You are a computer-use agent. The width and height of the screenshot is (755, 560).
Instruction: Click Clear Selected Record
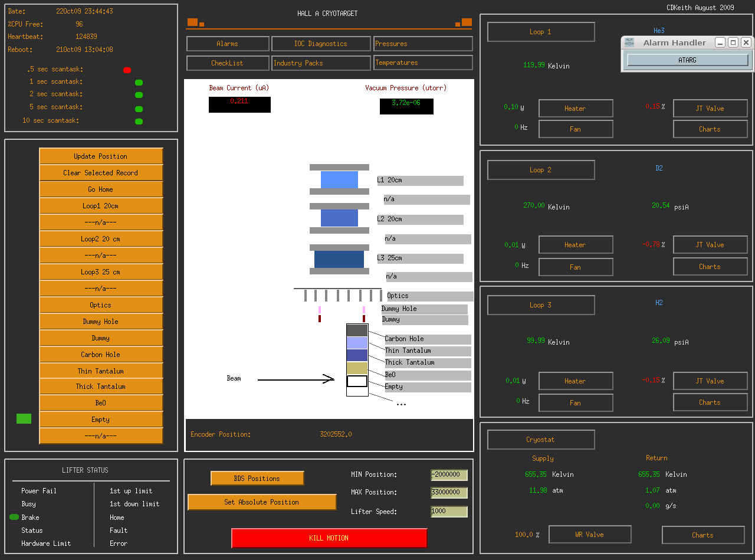click(101, 173)
